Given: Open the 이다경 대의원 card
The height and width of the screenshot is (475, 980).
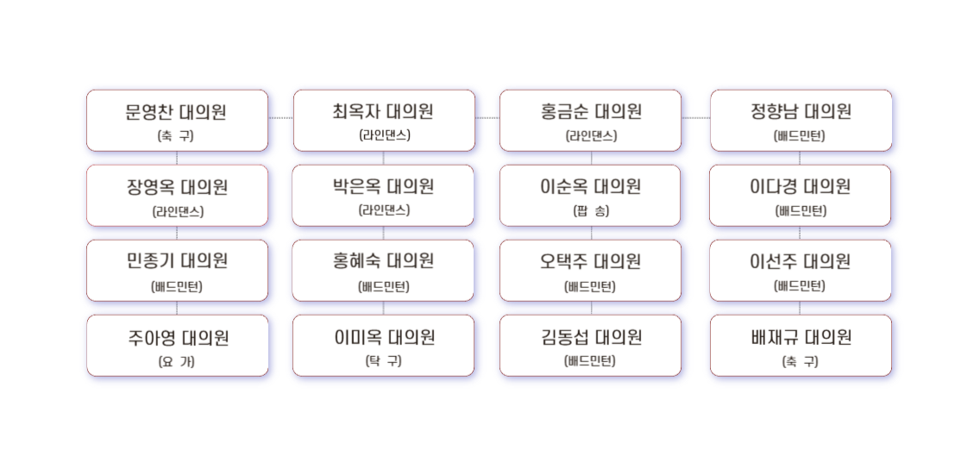Looking at the screenshot, I should tap(800, 196).
